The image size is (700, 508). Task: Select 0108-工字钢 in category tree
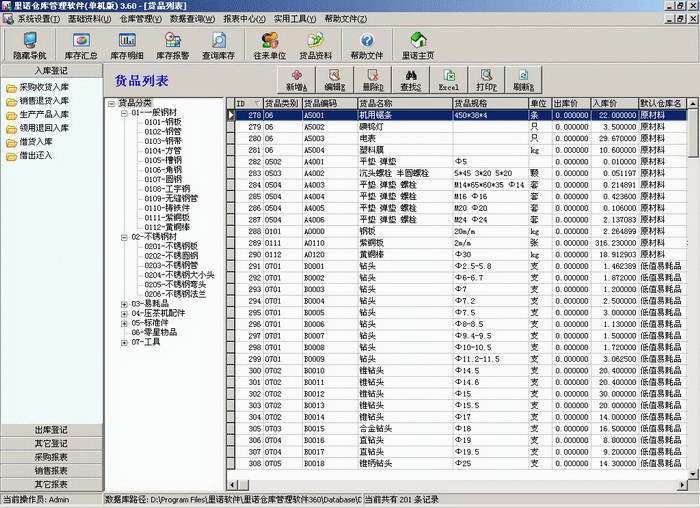[168, 189]
